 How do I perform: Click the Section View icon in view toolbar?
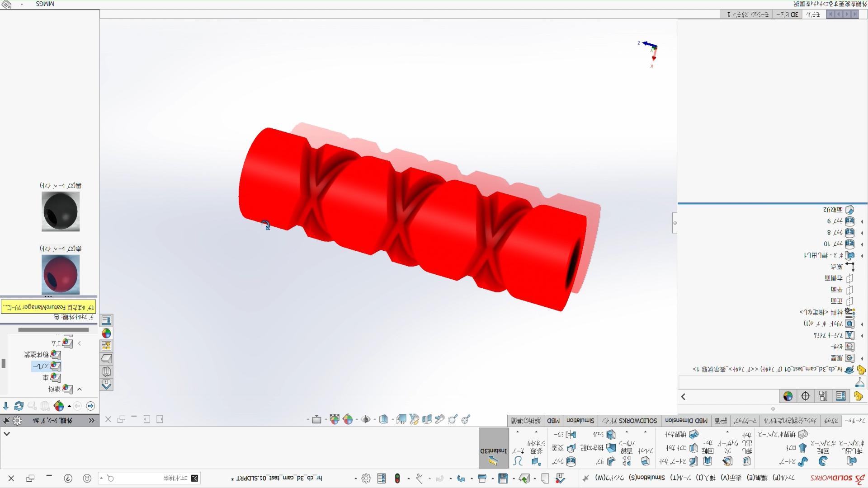427,419
